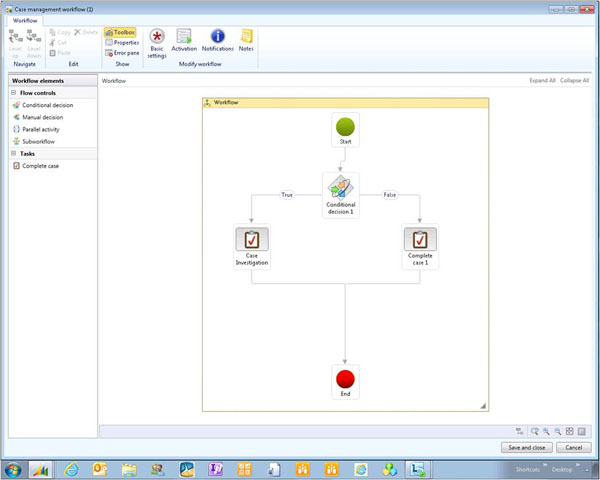600x480 pixels.
Task: Switch to the Workflow ribbon tab
Action: click(26, 20)
